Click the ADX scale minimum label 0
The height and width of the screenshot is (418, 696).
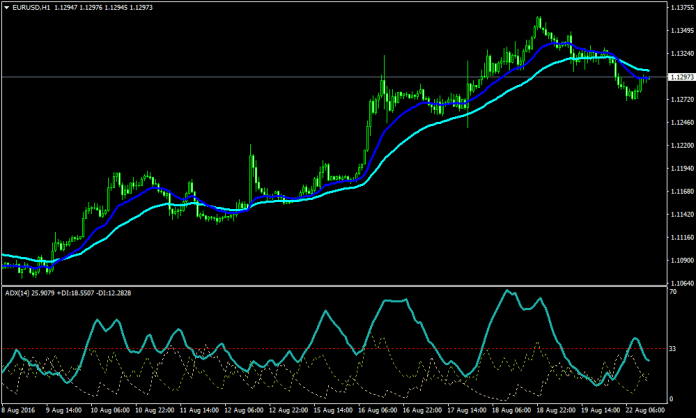pyautogui.click(x=672, y=399)
